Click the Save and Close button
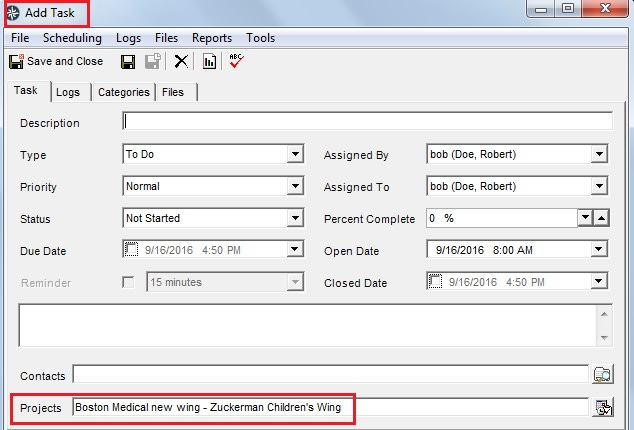The height and width of the screenshot is (430, 634). pos(56,61)
